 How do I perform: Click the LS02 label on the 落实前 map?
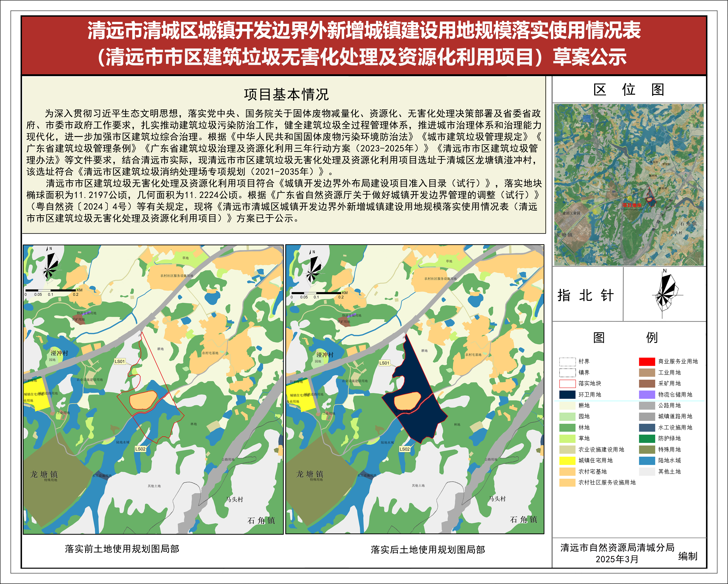141,449
